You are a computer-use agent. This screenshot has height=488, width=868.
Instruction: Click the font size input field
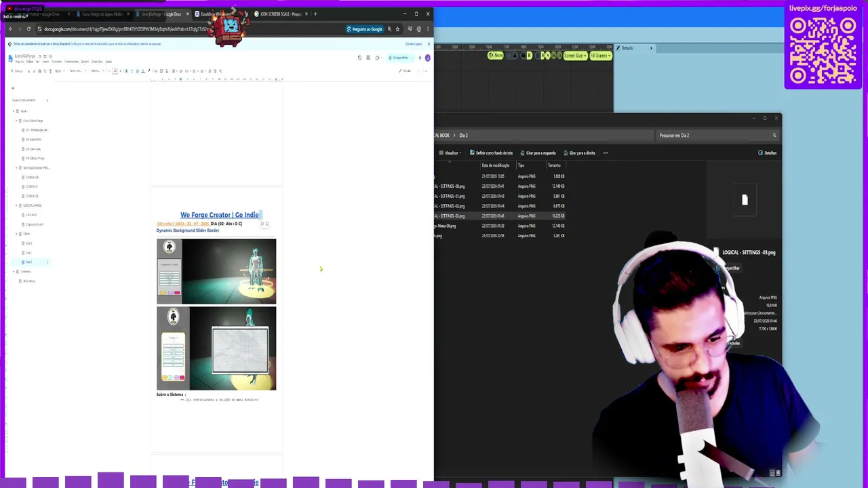(115, 71)
